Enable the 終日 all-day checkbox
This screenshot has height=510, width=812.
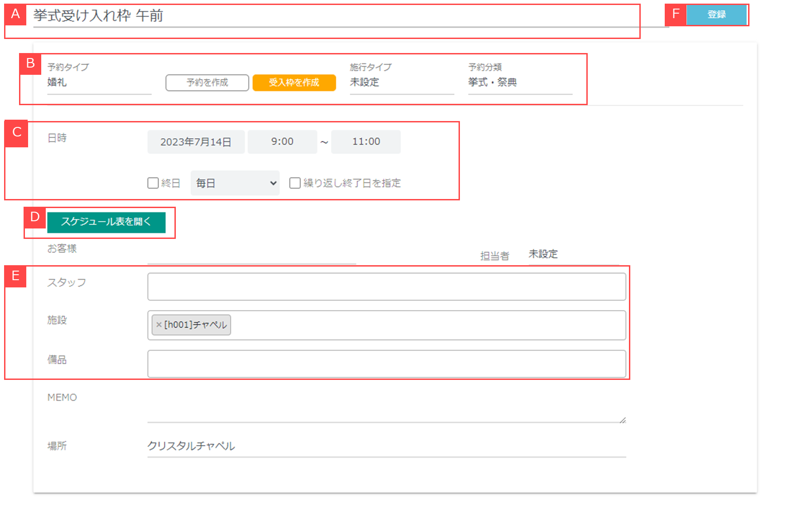(x=153, y=183)
